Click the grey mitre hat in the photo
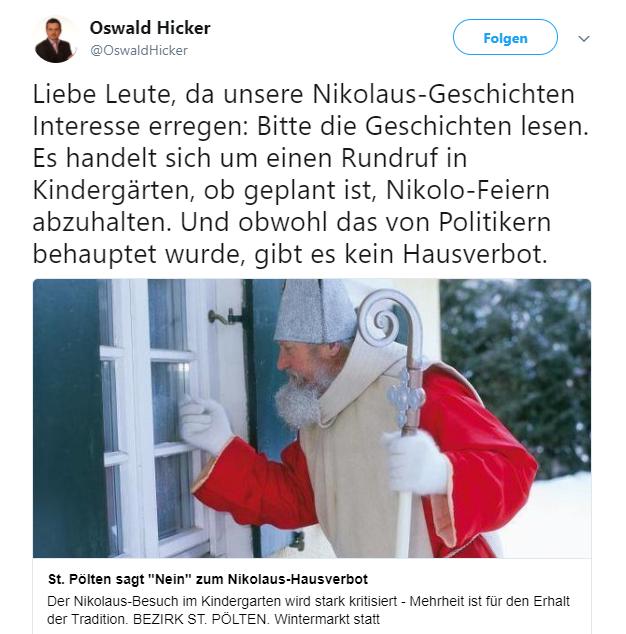626x634 pixels. [x=314, y=312]
